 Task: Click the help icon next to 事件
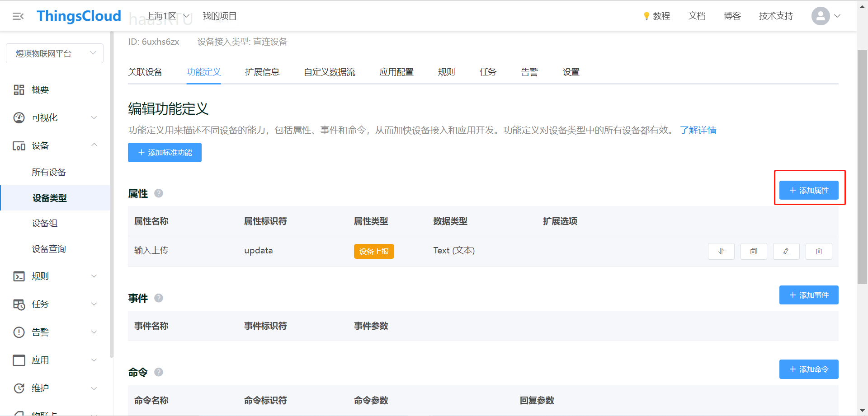pyautogui.click(x=159, y=298)
